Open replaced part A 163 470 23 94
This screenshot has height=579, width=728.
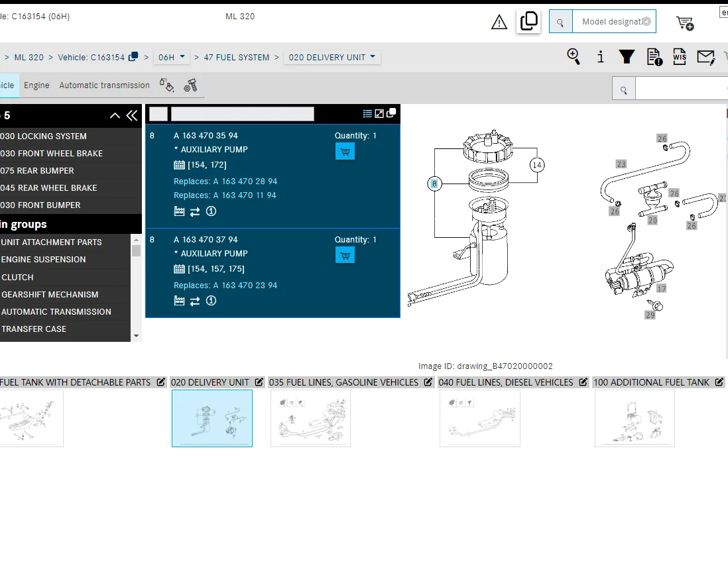[x=245, y=286]
